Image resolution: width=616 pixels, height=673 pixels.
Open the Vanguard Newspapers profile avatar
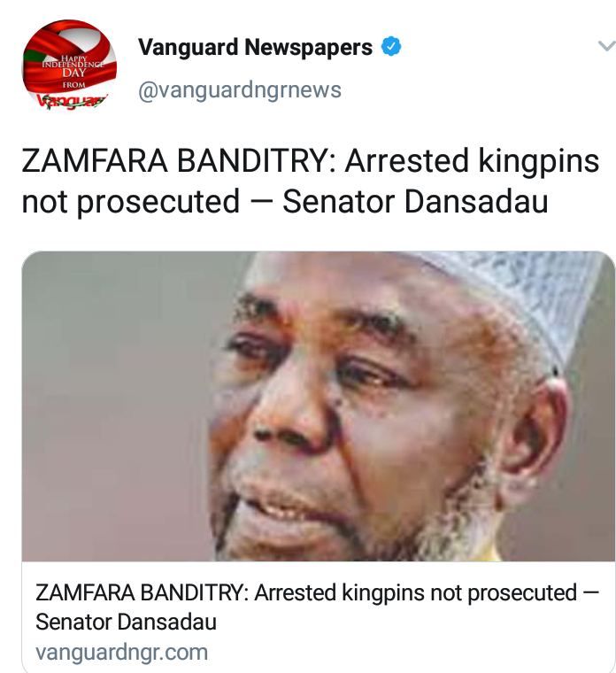(69, 66)
